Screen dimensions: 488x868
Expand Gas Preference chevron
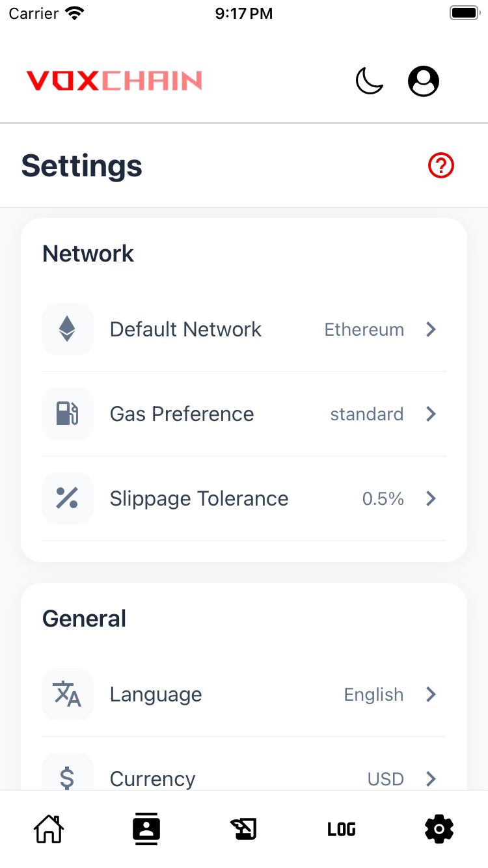(x=431, y=414)
